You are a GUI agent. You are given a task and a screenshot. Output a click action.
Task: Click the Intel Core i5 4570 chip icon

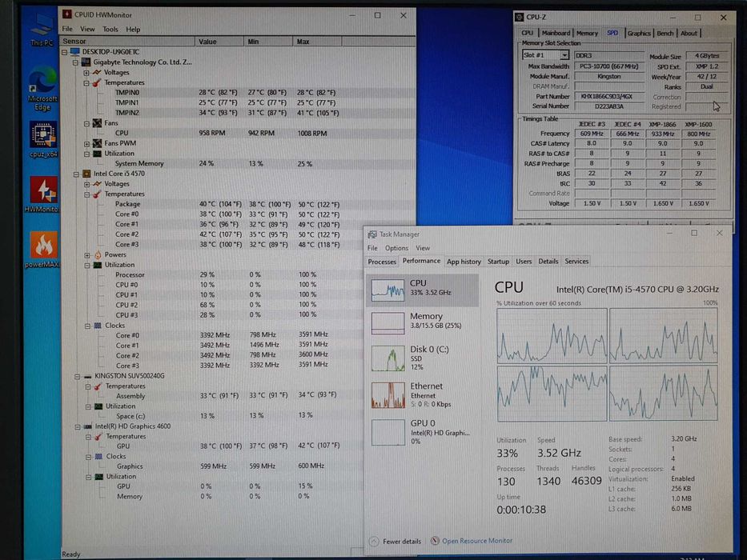[x=86, y=174]
